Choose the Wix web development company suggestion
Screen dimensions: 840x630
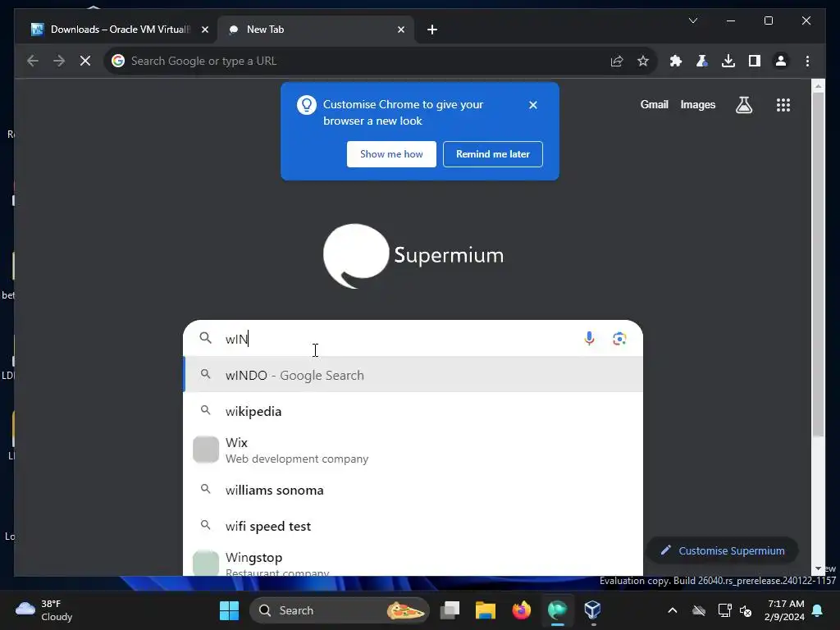pyautogui.click(x=413, y=450)
